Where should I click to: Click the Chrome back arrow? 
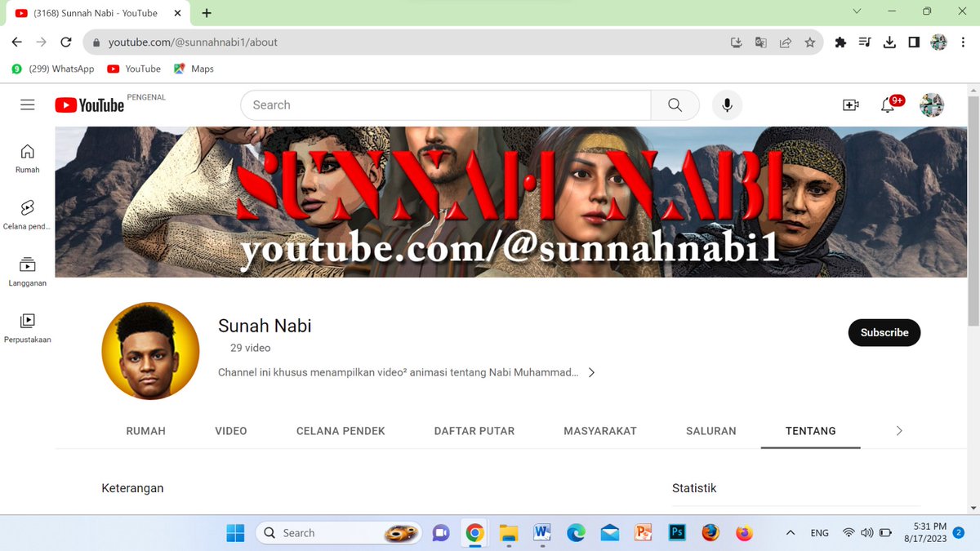[16, 42]
